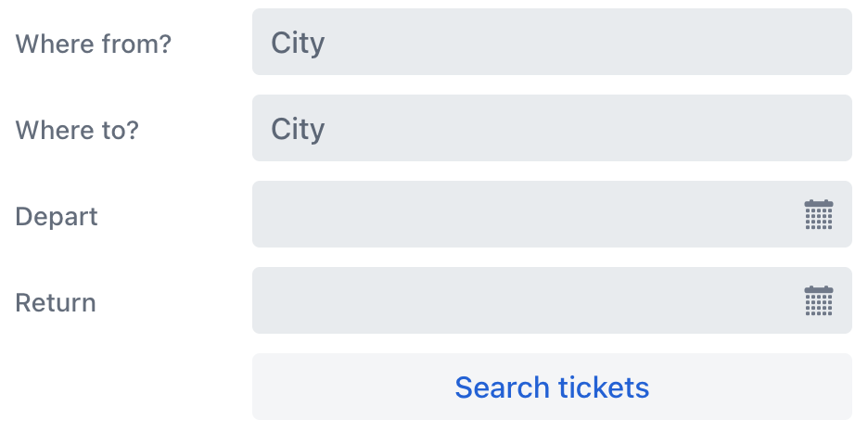
Task: Click the "Where from?" label
Action: click(x=94, y=44)
